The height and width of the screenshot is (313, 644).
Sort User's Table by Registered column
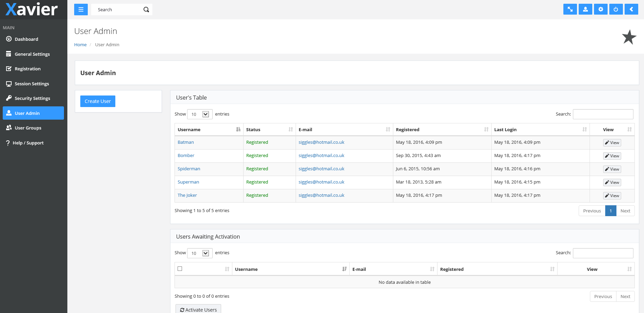(442, 129)
